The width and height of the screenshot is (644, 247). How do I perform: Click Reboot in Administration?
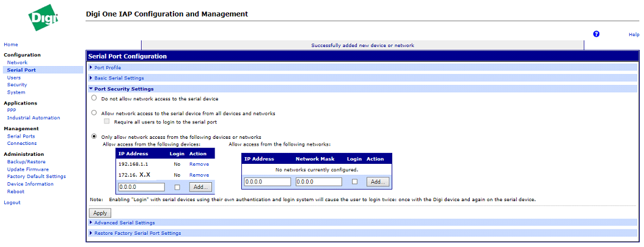(x=16, y=191)
